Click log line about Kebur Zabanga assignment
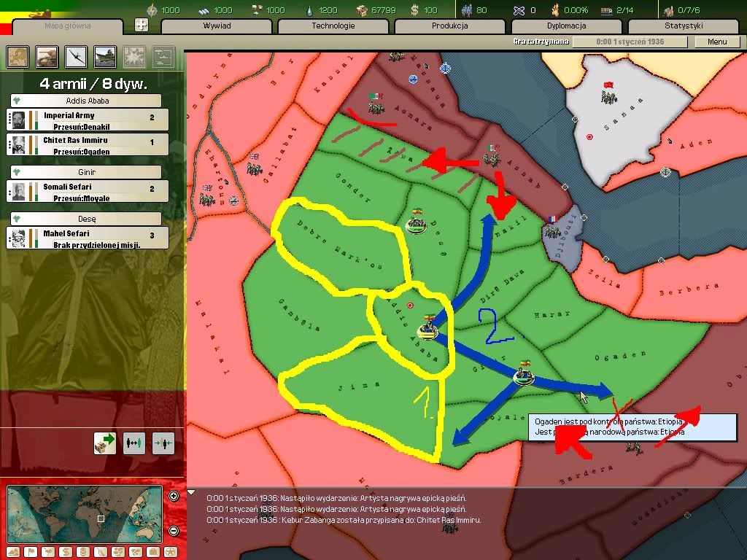This screenshot has height=560, width=747. 344,520
